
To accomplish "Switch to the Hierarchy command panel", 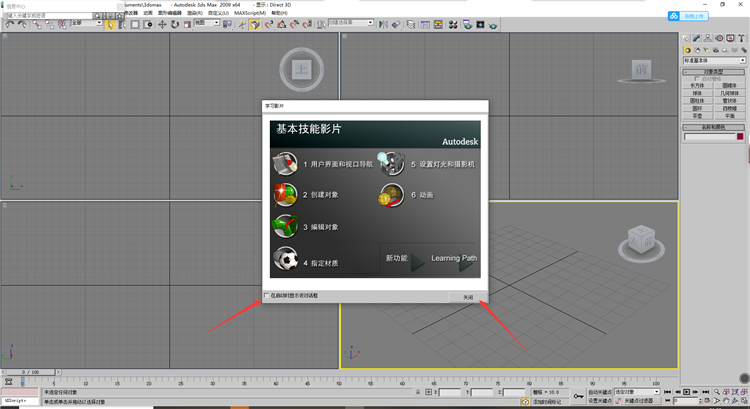I will (708, 38).
